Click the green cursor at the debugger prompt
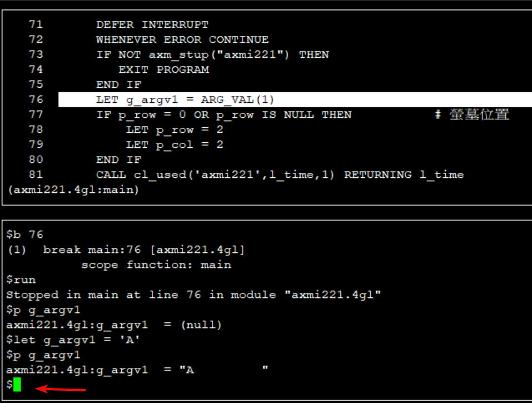The width and height of the screenshot is (532, 403). 17,384
